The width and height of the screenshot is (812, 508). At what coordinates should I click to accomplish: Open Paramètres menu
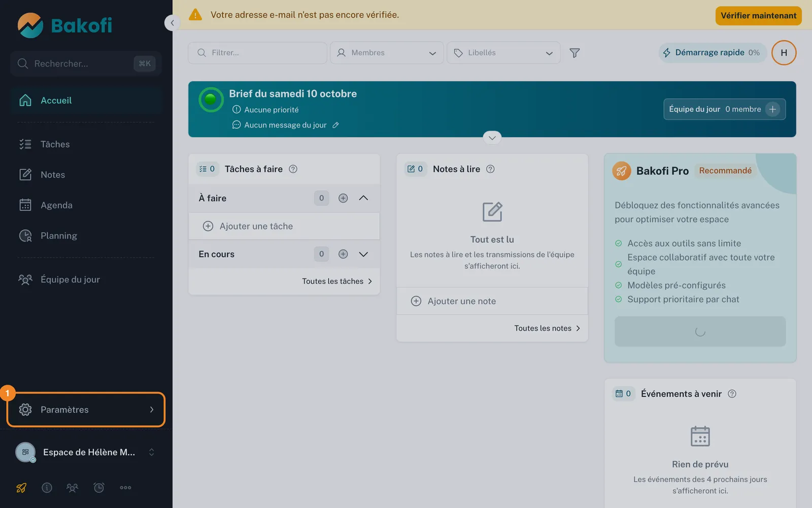click(x=86, y=409)
